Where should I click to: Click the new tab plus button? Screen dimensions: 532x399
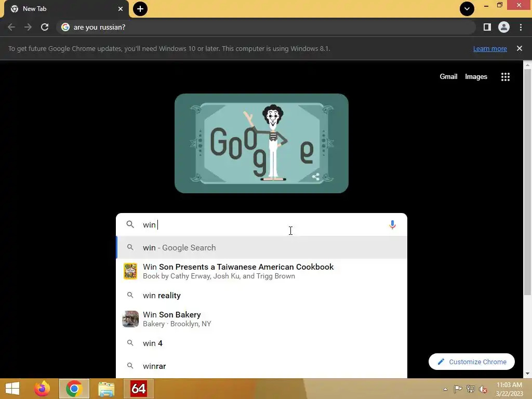coord(140,9)
